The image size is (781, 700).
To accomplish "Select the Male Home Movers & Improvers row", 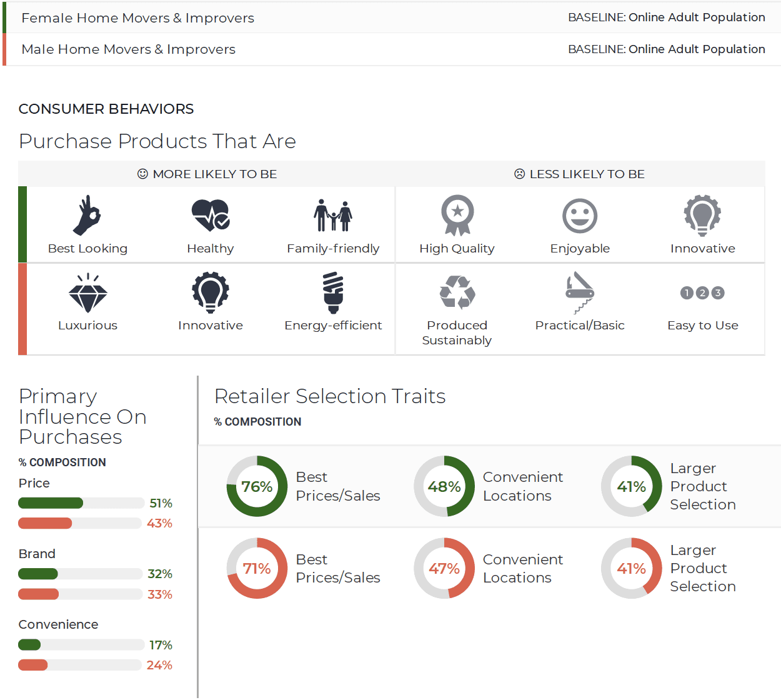I will [392, 49].
